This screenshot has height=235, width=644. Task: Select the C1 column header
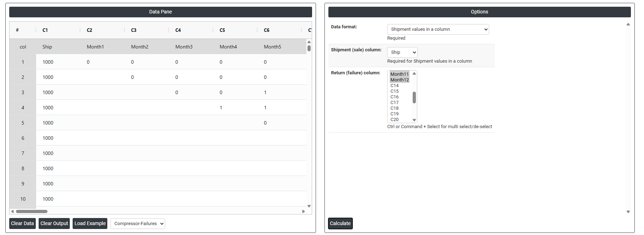[x=45, y=30]
